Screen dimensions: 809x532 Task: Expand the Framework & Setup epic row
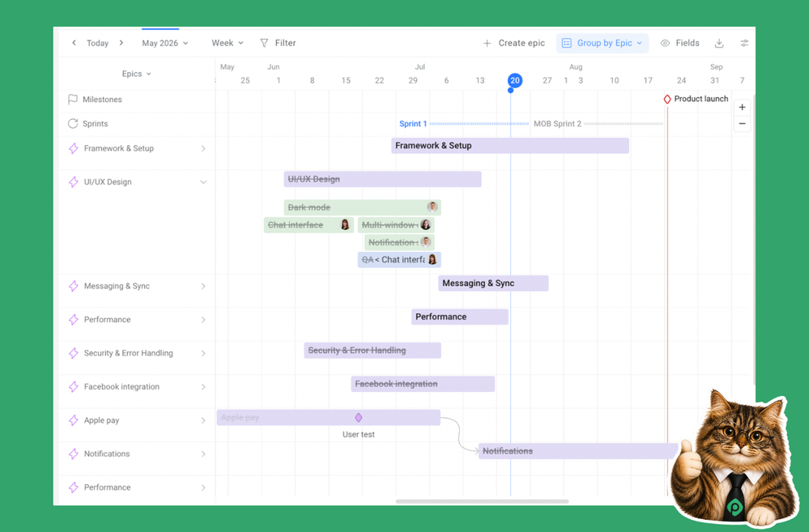pyautogui.click(x=203, y=149)
